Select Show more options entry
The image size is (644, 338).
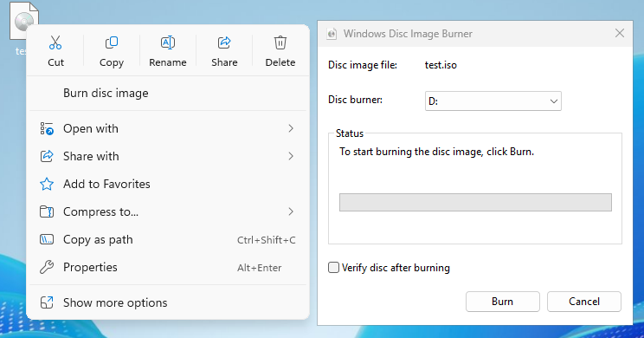[x=168, y=302]
